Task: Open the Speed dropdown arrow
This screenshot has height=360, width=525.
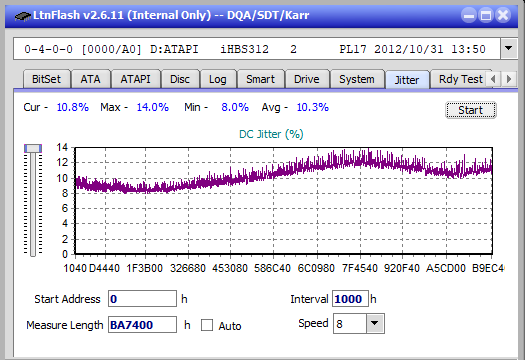Action: click(375, 323)
